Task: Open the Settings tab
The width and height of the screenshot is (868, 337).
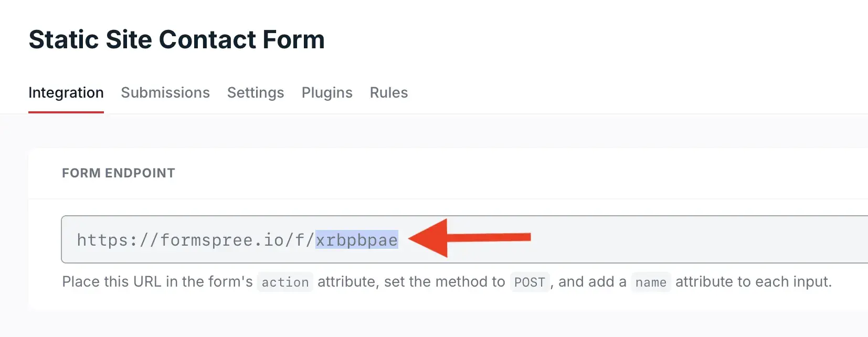Action: pyautogui.click(x=255, y=93)
